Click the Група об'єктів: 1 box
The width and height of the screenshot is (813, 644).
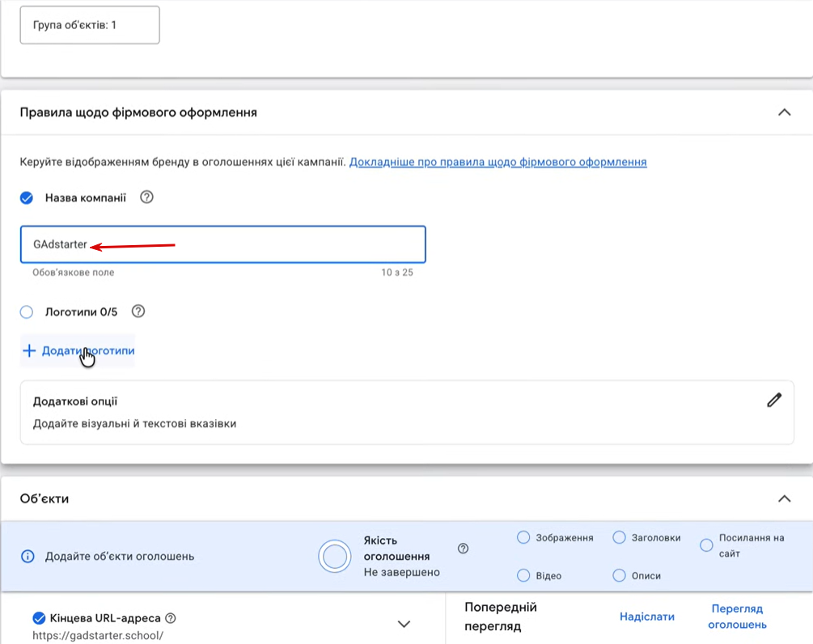pyautogui.click(x=90, y=25)
